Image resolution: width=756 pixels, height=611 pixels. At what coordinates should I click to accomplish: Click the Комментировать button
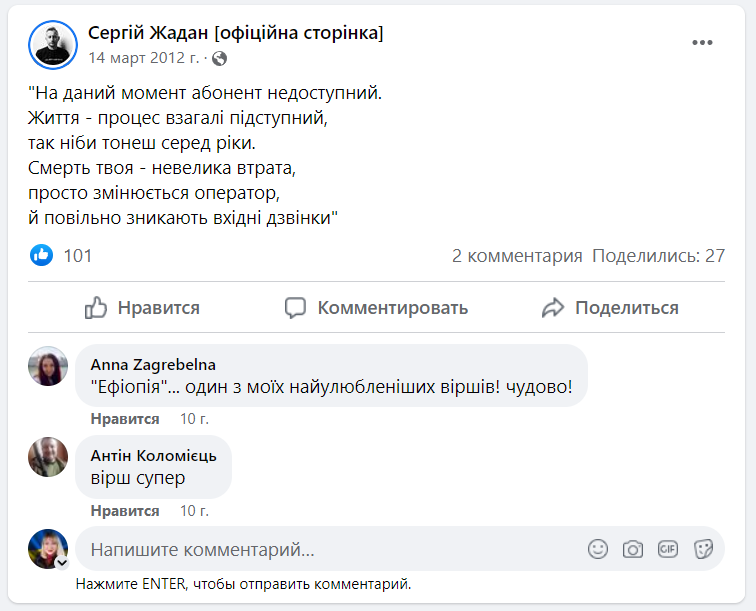click(376, 308)
